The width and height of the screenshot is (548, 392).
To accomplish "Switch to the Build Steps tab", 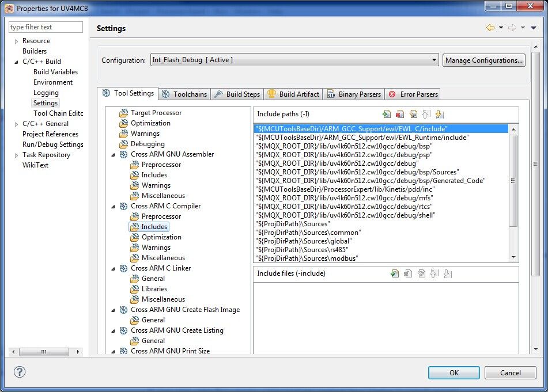I will click(237, 94).
